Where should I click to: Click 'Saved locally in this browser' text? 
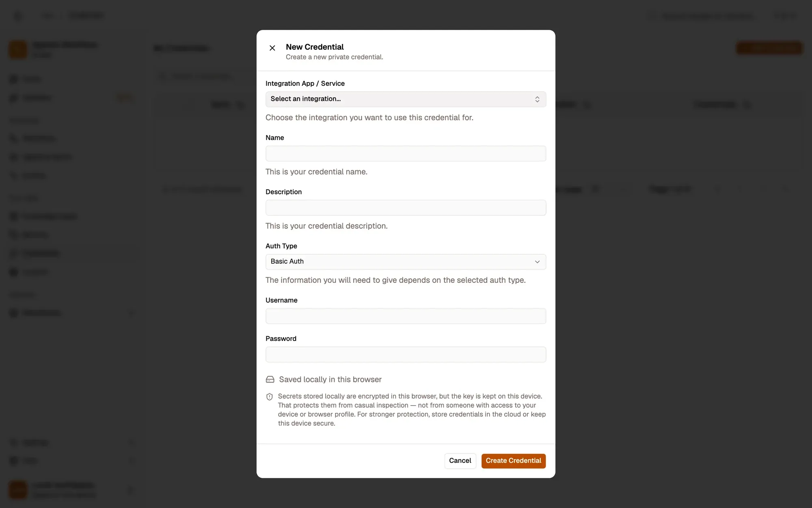click(330, 380)
